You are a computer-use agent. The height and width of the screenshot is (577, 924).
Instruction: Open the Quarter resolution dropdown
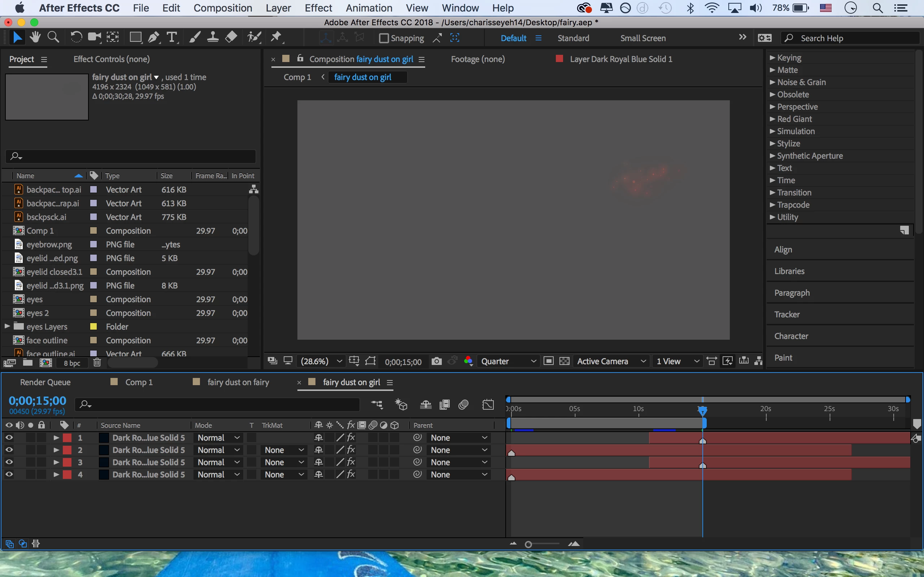point(508,361)
